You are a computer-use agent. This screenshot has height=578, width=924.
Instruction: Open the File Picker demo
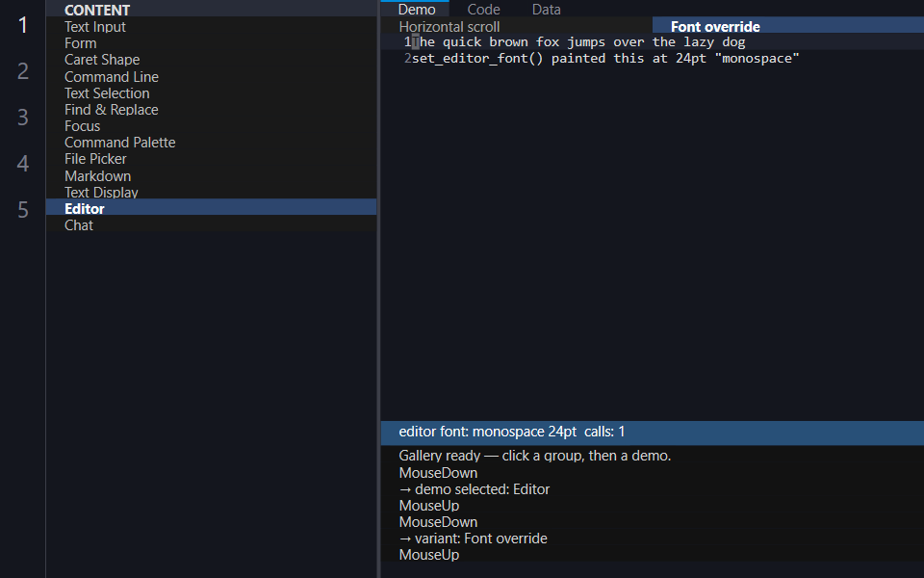[211, 159]
